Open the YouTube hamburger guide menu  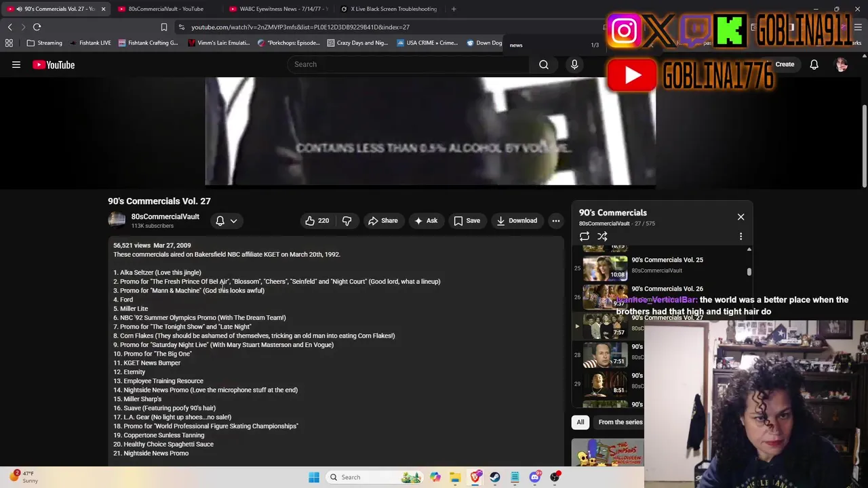pyautogui.click(x=16, y=65)
